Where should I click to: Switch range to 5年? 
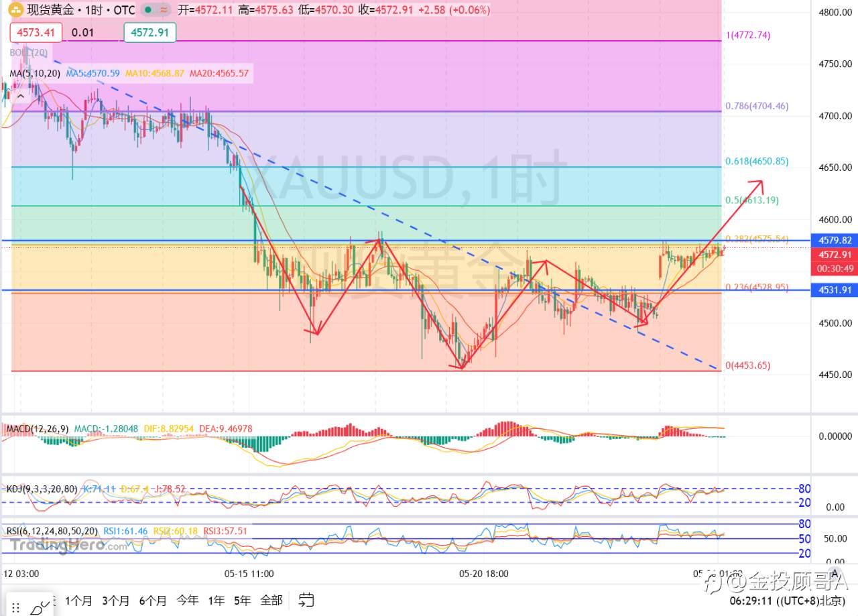tap(243, 600)
